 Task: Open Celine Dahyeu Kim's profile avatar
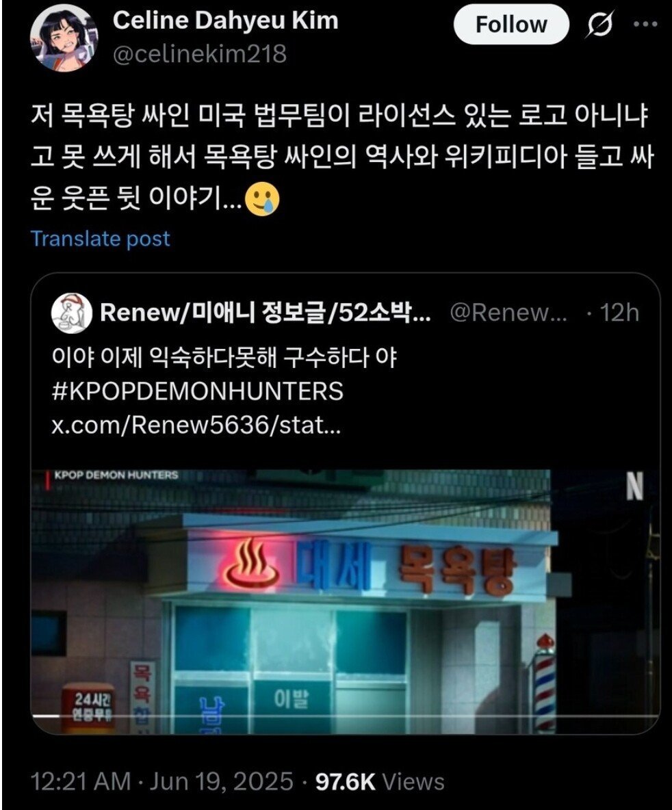click(x=64, y=39)
